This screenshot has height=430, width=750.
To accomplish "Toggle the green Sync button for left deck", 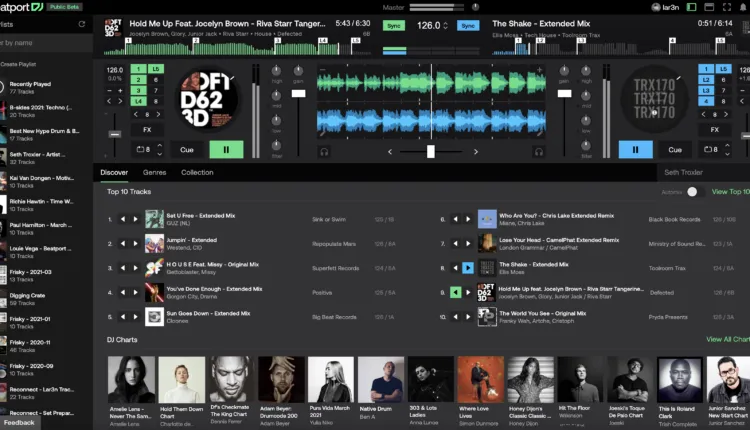I will coord(394,26).
